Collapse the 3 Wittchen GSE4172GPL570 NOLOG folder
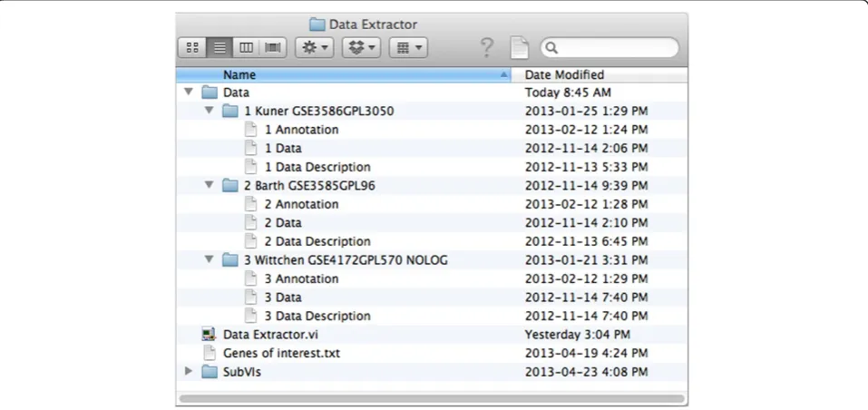The image size is (868, 410). click(x=210, y=259)
